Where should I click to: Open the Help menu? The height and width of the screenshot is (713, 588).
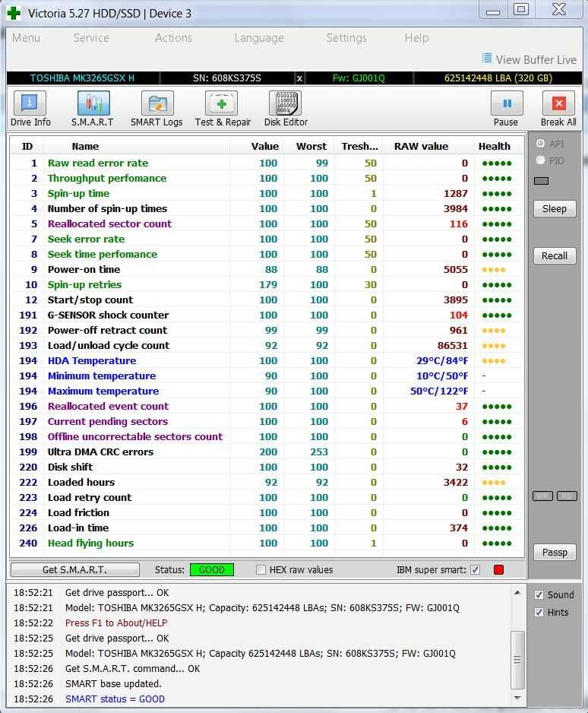tap(416, 38)
